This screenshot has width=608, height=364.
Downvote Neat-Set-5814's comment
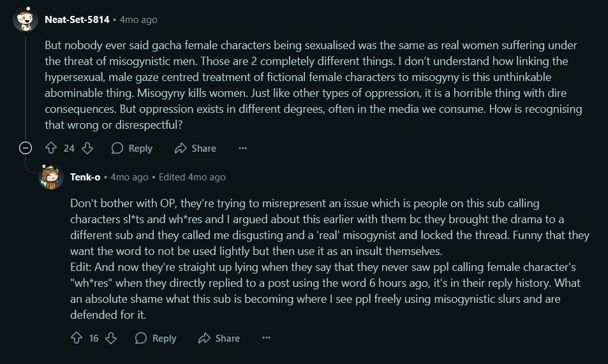tap(87, 148)
